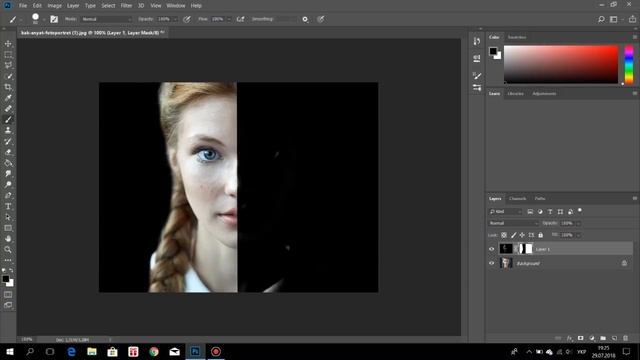Select the Brush tool in the toolbox

click(8, 120)
